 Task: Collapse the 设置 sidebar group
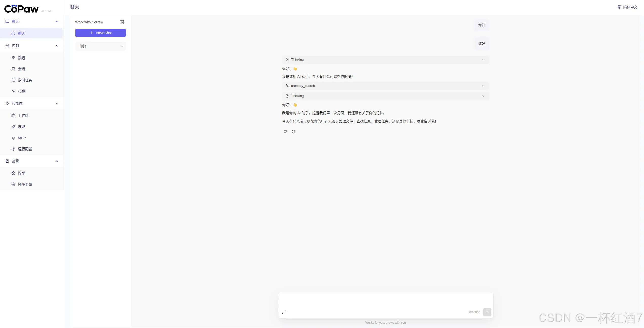click(x=57, y=161)
